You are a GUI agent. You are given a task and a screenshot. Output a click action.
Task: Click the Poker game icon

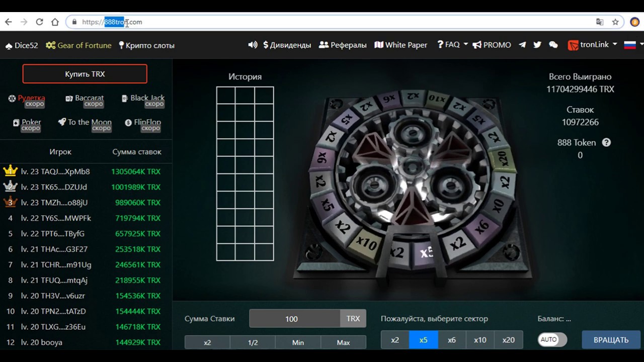point(16,123)
